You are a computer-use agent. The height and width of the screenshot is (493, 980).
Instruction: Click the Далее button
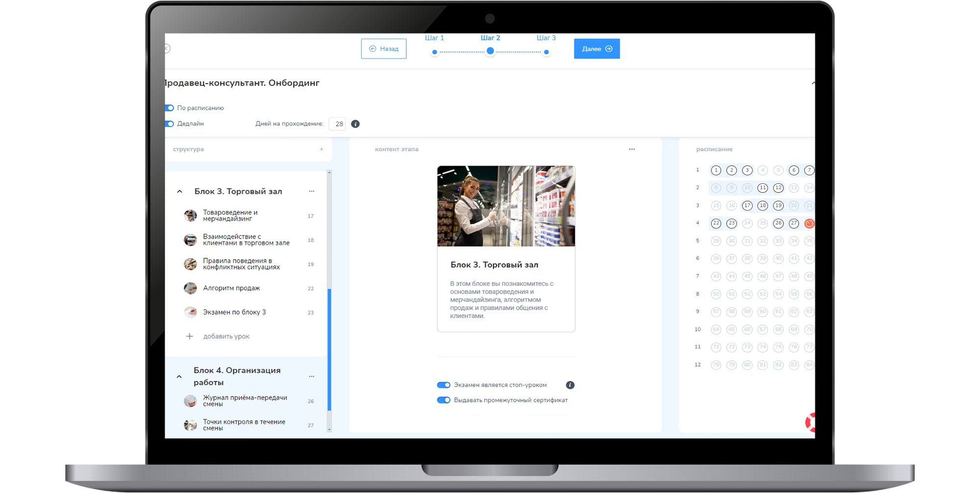pyautogui.click(x=596, y=49)
